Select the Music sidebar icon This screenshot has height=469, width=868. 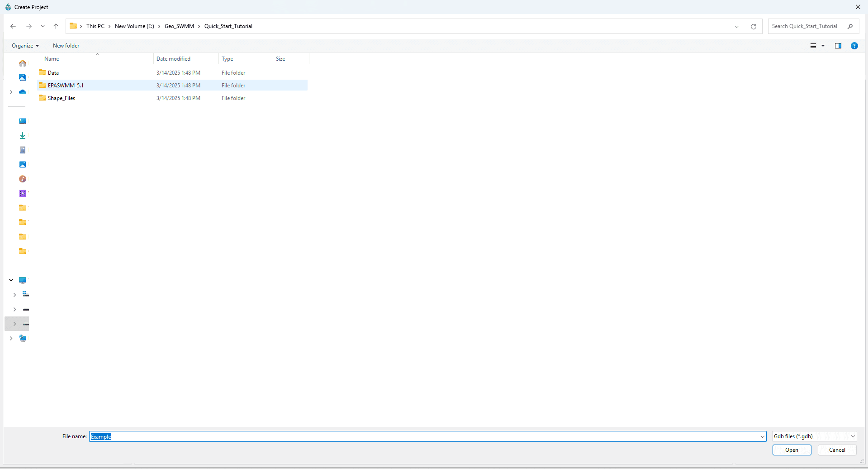pos(23,179)
